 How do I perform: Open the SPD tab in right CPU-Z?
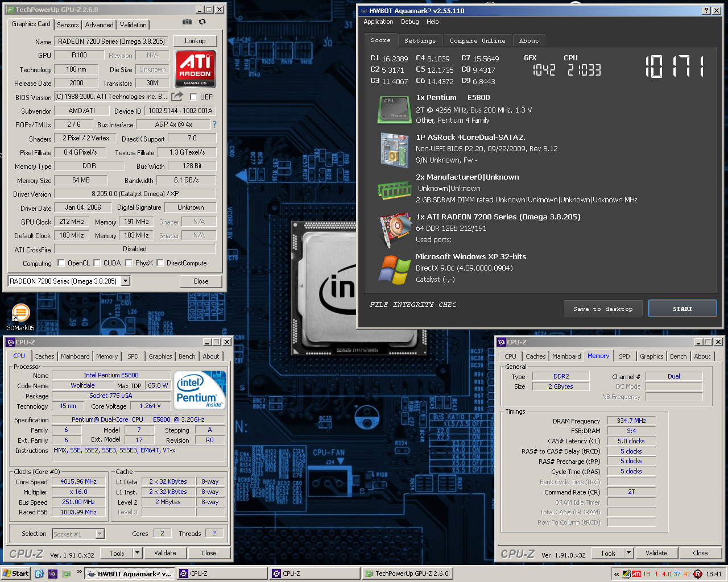(624, 356)
